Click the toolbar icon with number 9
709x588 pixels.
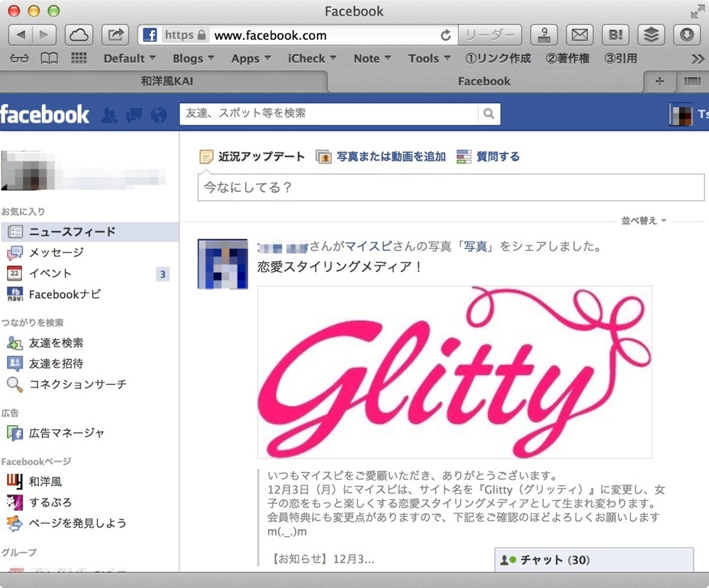click(x=544, y=35)
